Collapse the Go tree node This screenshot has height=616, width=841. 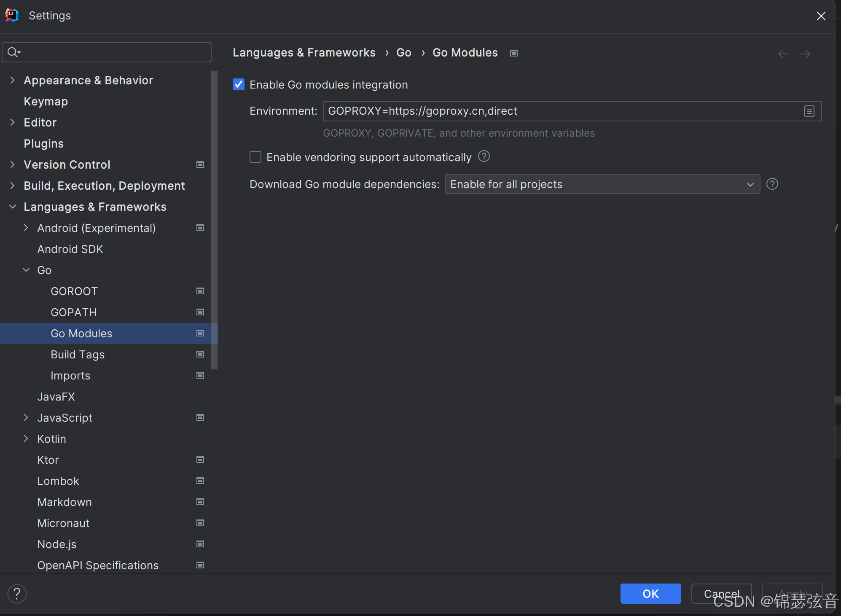click(26, 270)
